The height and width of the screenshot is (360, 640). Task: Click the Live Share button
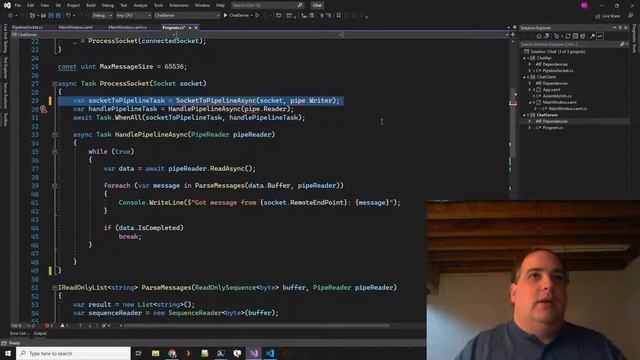608,16
